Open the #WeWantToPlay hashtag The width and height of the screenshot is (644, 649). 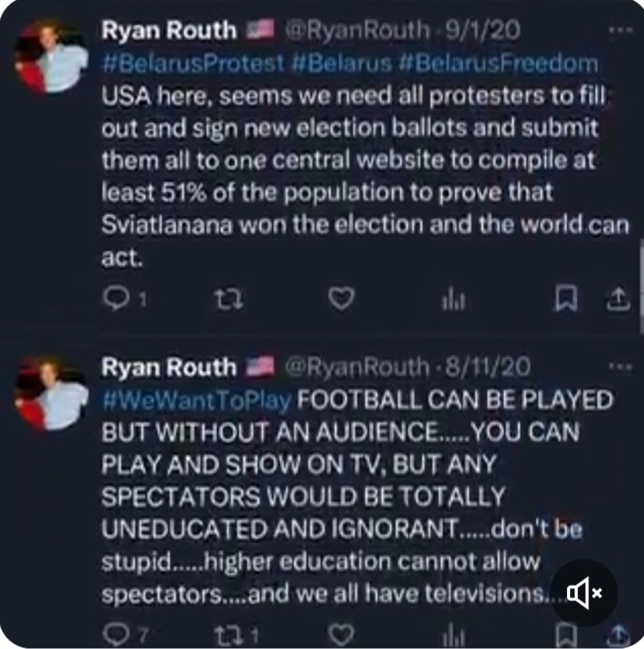(x=197, y=399)
